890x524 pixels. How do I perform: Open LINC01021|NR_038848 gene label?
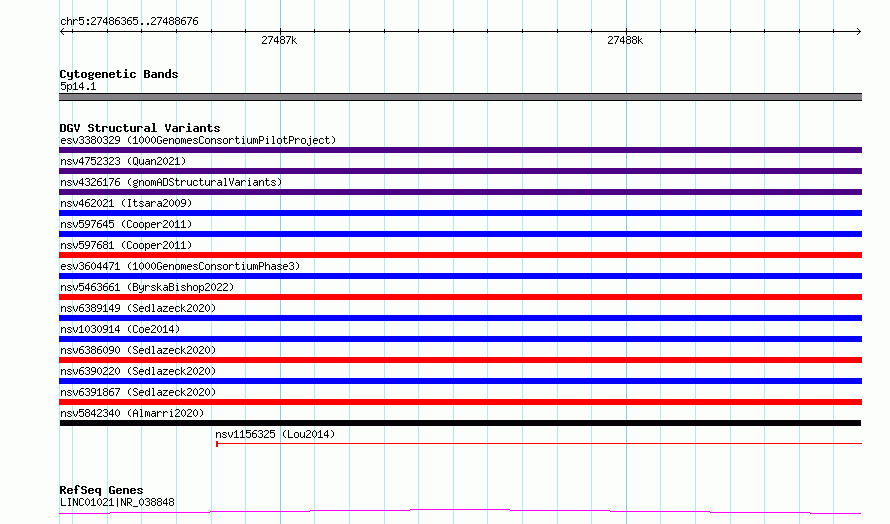click(x=117, y=502)
